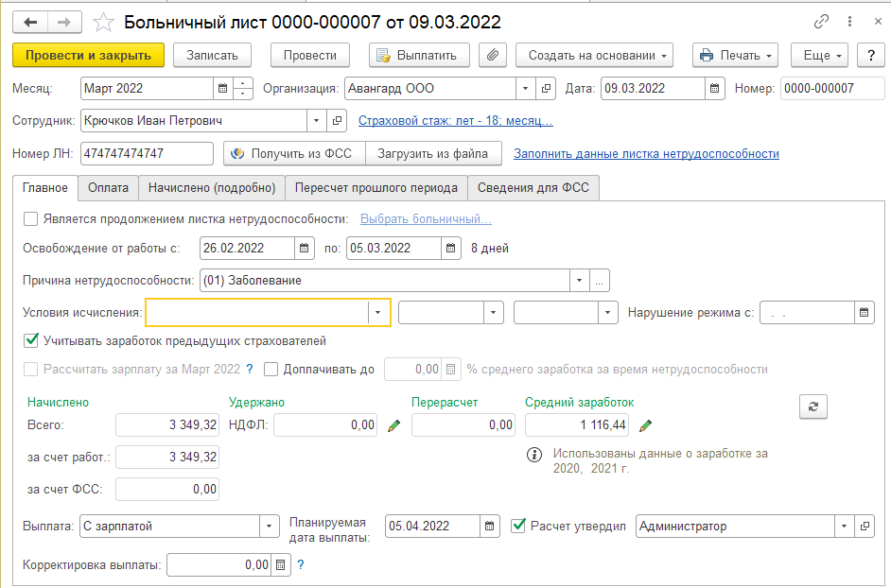891x588 pixels.
Task: Go forward with the right arrow button
Action: coord(64,22)
